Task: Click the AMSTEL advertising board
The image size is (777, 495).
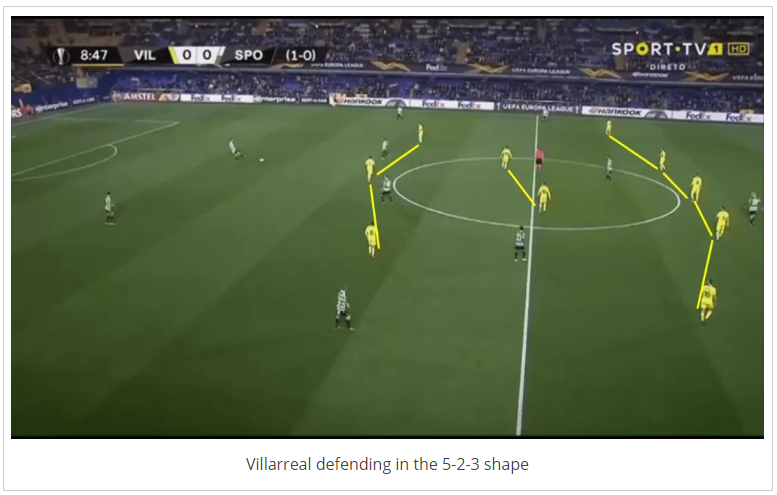Action: point(140,97)
